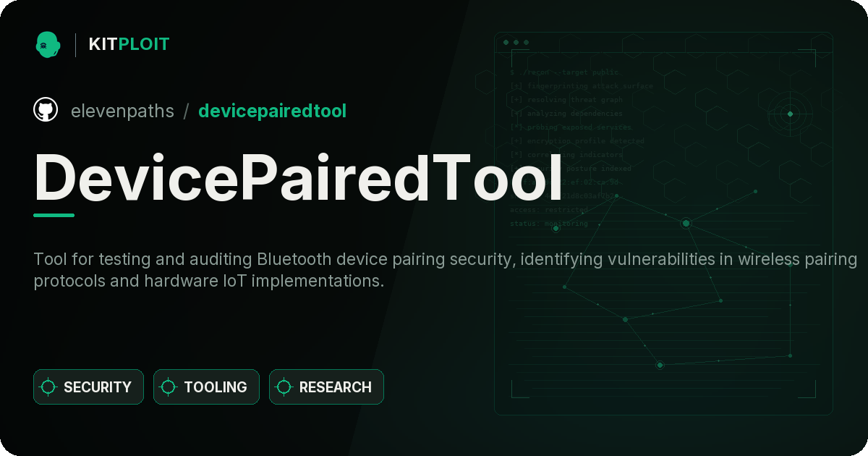The height and width of the screenshot is (456, 868).
Task: Click the DevicePairedTool heading
Action: tap(297, 177)
